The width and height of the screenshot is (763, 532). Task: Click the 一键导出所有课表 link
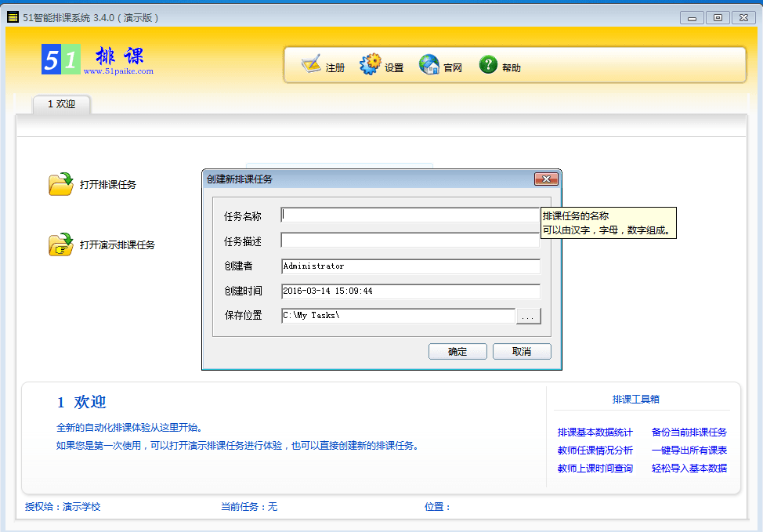pyautogui.click(x=689, y=450)
